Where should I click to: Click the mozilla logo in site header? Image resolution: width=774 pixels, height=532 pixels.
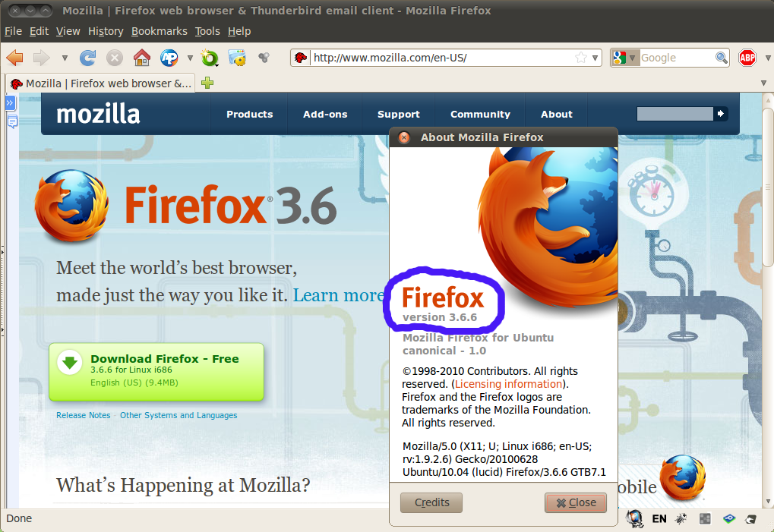[x=98, y=114]
